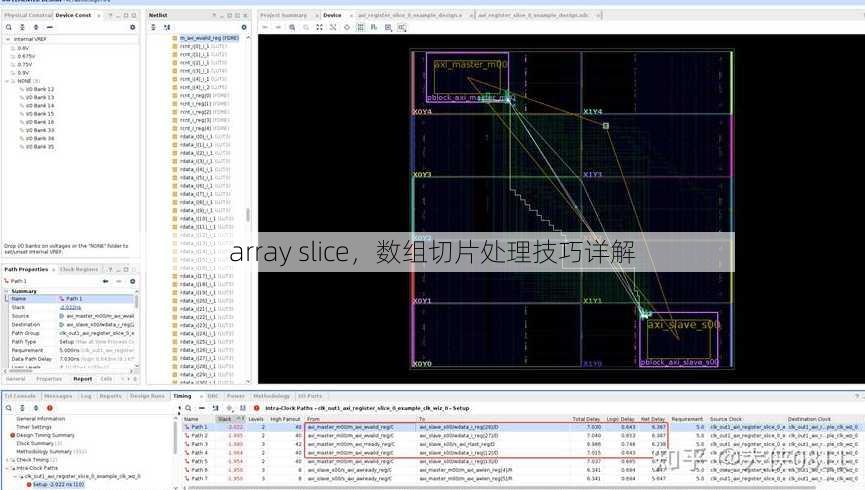The width and height of the screenshot is (865, 490).
Task: Click next-view arrow in Device toolbar
Action: (x=278, y=27)
